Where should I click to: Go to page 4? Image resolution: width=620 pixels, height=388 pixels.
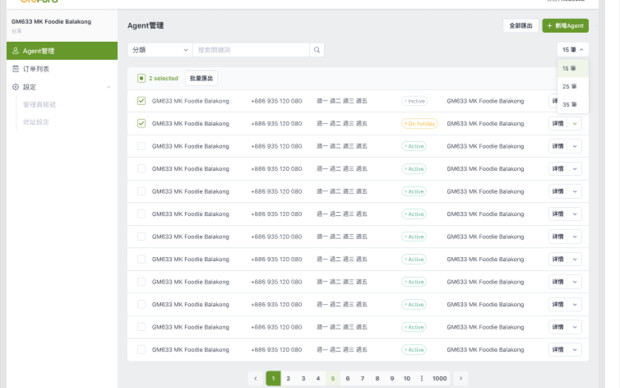(x=318, y=379)
